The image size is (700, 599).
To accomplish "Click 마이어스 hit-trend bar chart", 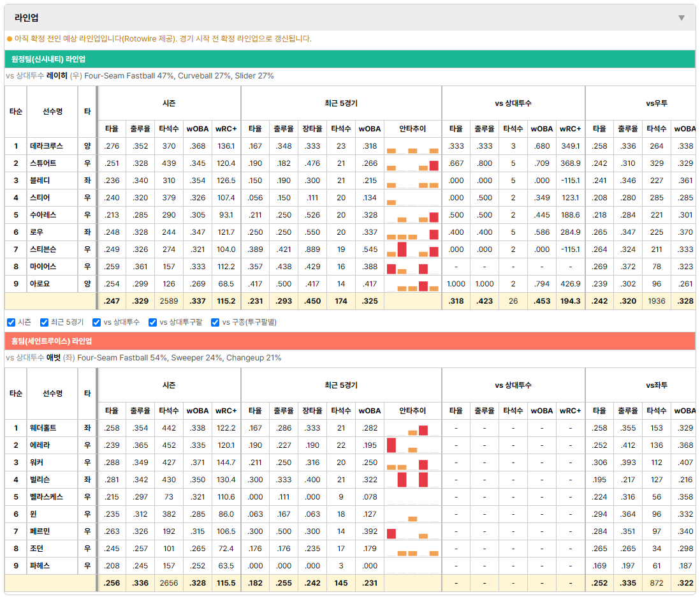I will [412, 267].
